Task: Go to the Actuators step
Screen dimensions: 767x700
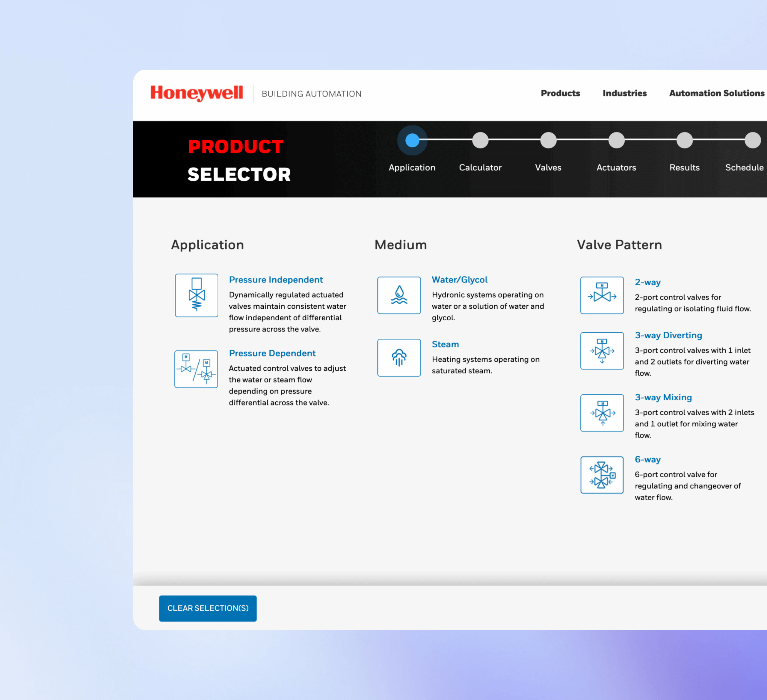Action: coord(616,140)
